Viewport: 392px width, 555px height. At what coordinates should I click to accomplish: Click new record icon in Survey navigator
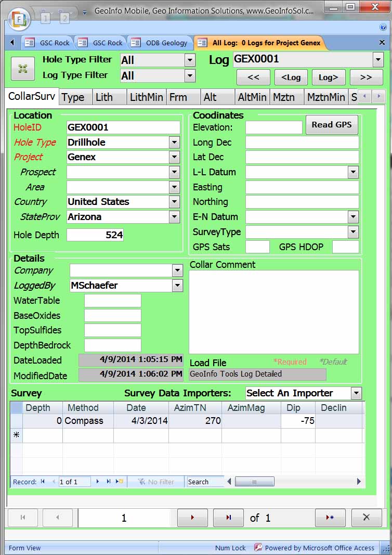[x=120, y=482]
